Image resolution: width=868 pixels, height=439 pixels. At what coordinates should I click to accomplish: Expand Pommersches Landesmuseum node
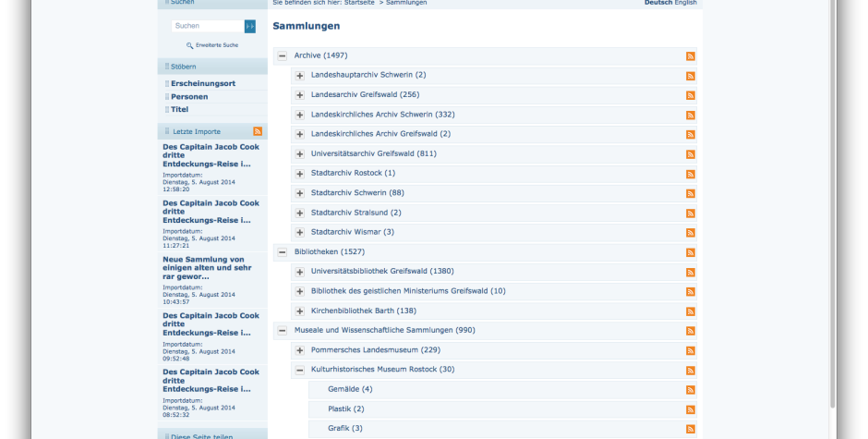pyautogui.click(x=299, y=350)
